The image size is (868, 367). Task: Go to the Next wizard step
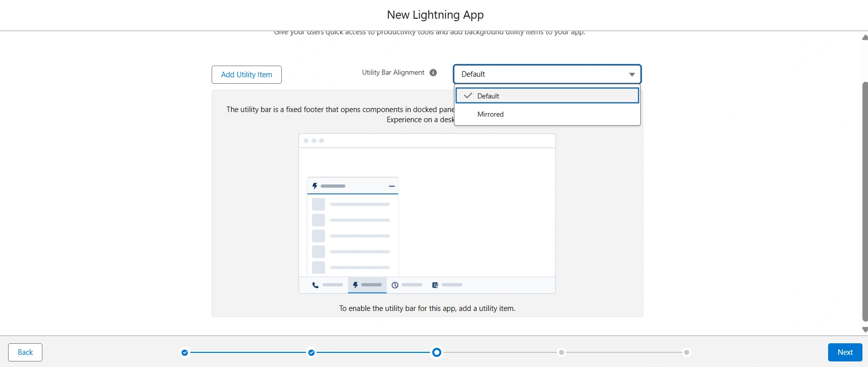coord(845,352)
